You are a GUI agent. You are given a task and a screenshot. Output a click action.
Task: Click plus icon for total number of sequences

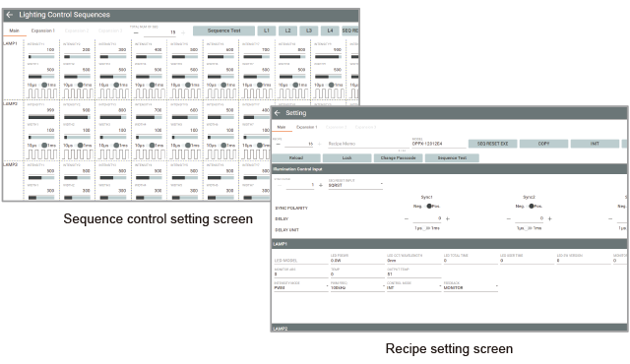click(183, 32)
